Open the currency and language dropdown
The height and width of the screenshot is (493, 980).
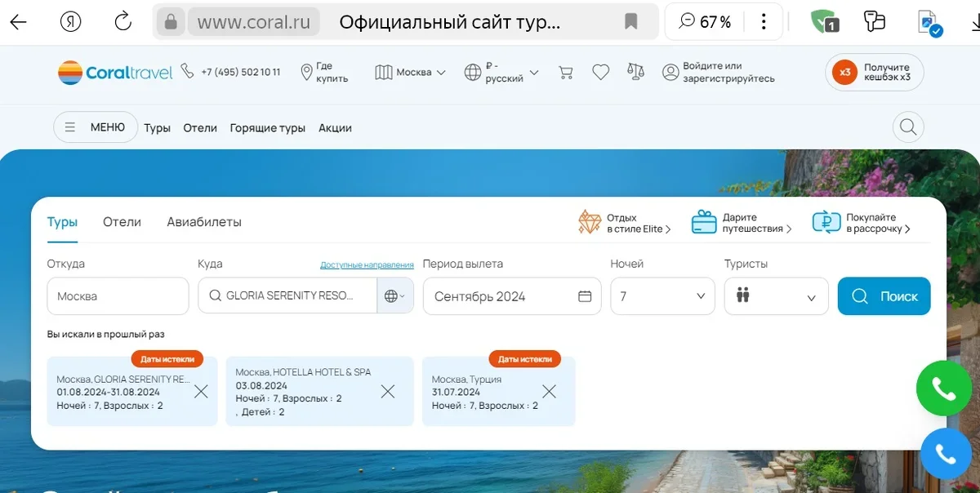point(501,73)
